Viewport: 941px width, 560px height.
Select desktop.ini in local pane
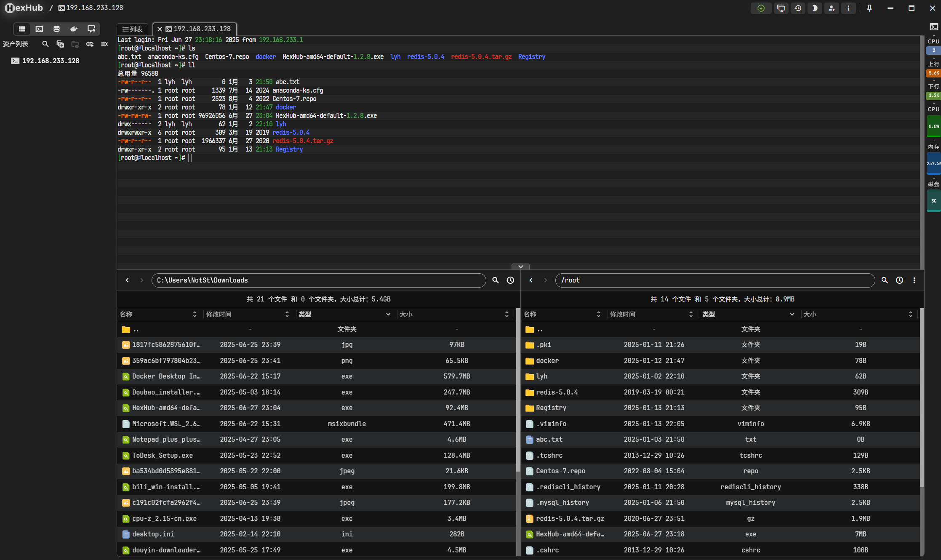317,534
